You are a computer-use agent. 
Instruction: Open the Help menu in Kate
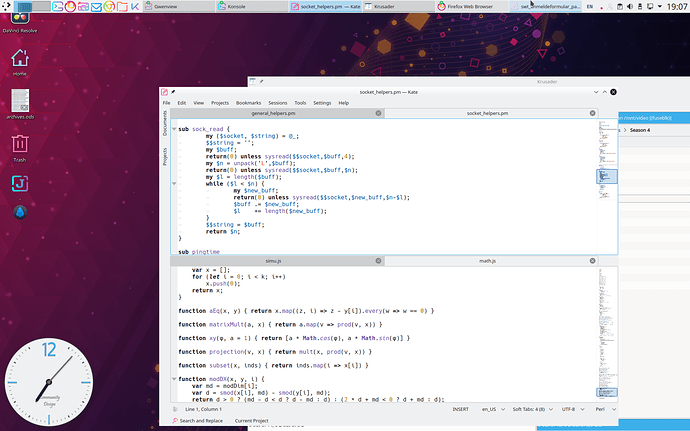point(344,103)
